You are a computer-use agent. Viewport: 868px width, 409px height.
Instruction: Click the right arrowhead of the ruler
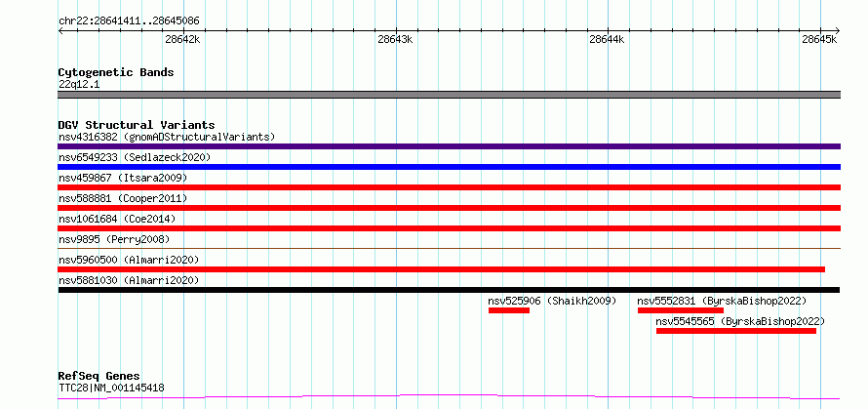(838, 30)
